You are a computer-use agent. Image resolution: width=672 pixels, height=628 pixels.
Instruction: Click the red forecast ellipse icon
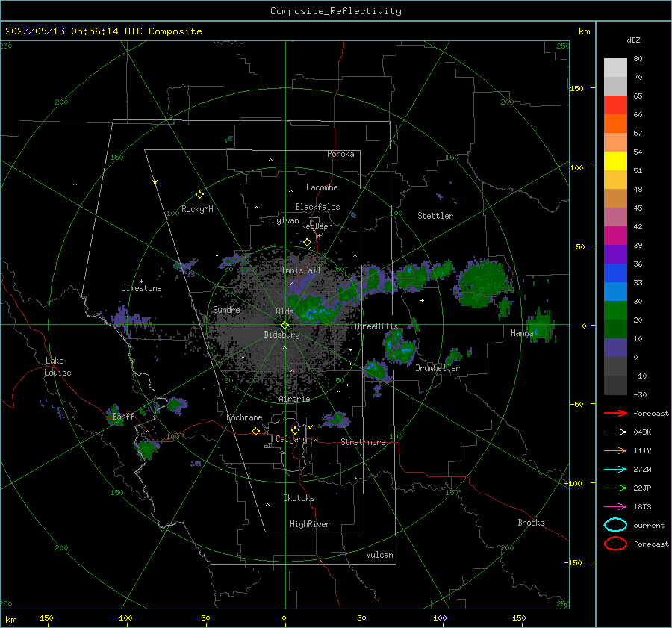[x=615, y=544]
